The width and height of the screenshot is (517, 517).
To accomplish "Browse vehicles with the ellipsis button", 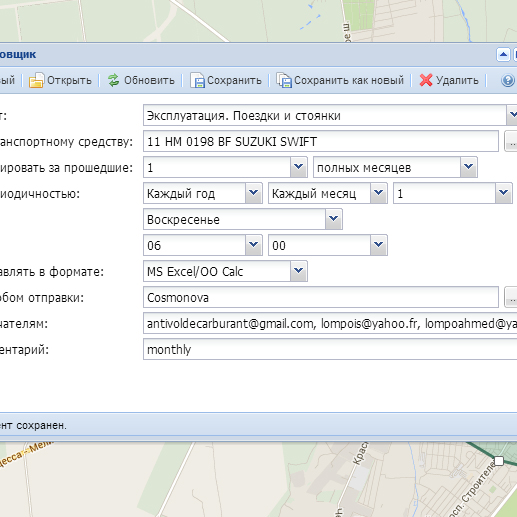I will [x=511, y=141].
